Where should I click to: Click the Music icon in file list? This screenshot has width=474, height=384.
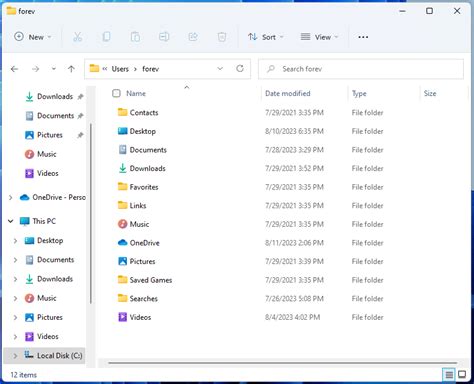click(123, 224)
